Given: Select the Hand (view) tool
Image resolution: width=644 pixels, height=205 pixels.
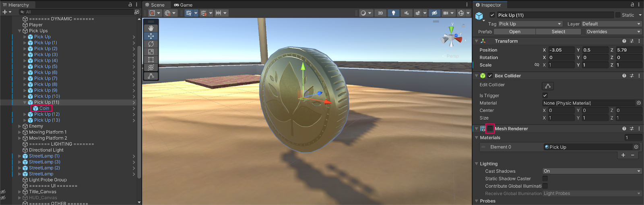Looking at the screenshot, I should tap(151, 28).
